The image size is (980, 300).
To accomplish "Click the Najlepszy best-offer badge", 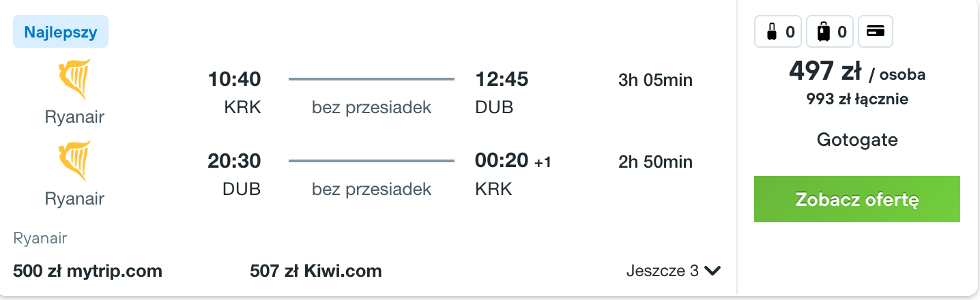I will 61,31.
